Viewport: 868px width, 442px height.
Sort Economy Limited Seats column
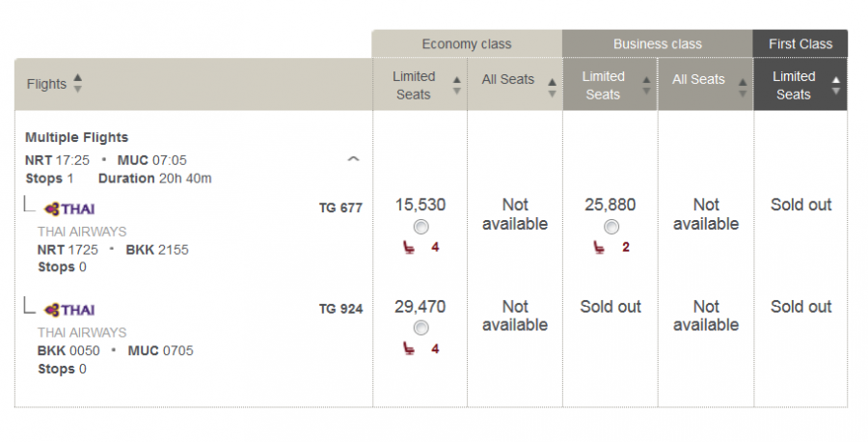[457, 86]
